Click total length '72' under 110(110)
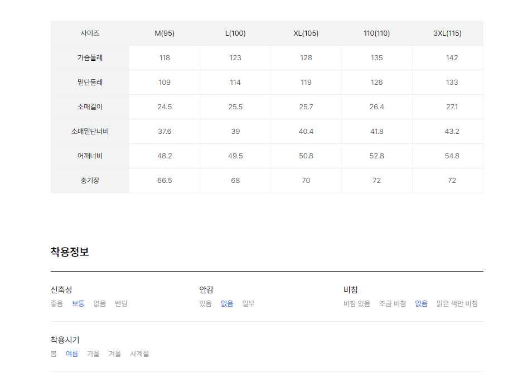The height and width of the screenshot is (392, 532). [x=376, y=180]
